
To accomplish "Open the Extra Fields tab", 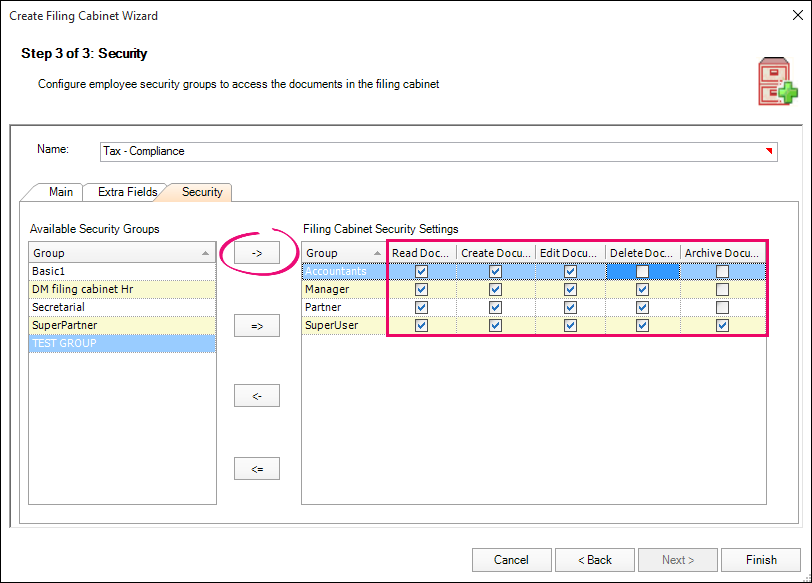I will [x=126, y=192].
